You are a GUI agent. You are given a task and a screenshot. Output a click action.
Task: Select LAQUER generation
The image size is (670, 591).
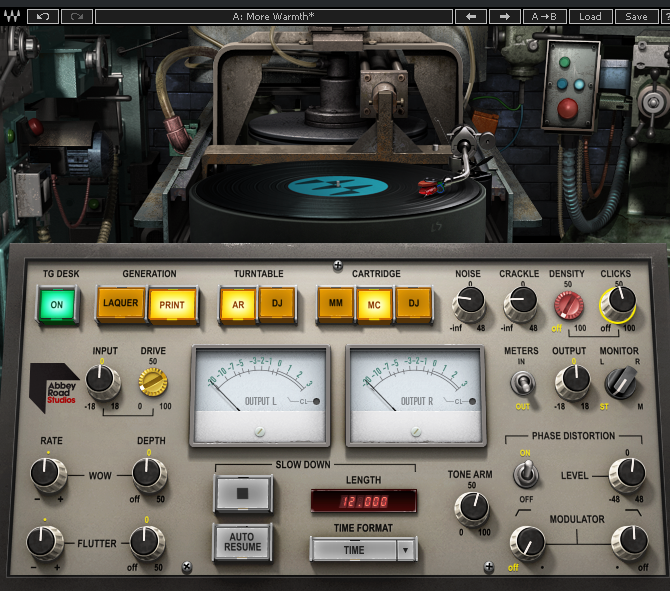click(x=120, y=304)
